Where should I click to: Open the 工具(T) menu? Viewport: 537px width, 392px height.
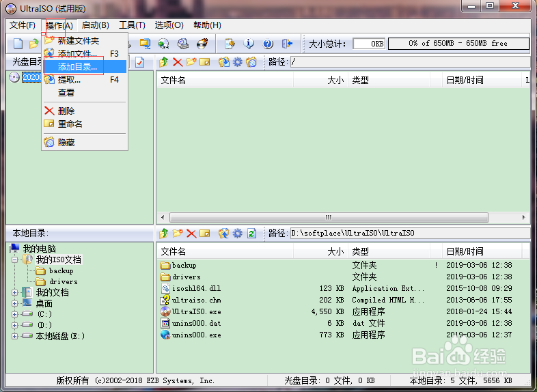tap(132, 25)
